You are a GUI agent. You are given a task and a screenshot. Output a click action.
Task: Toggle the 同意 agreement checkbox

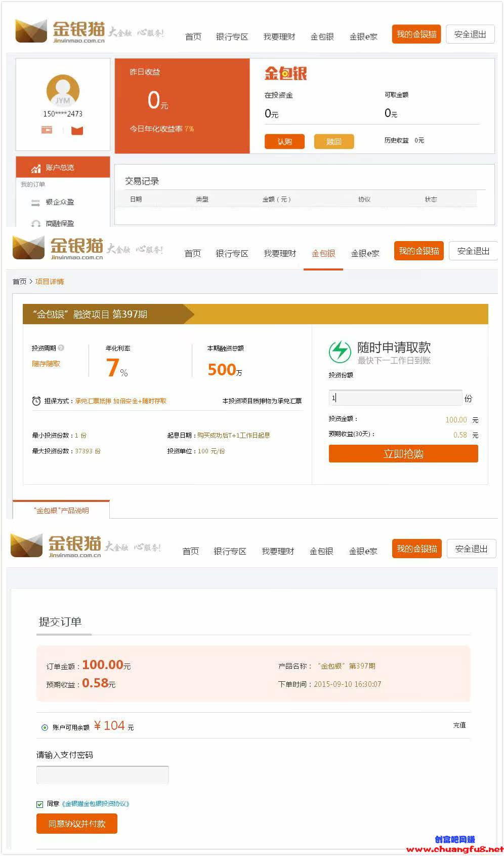pyautogui.click(x=40, y=804)
